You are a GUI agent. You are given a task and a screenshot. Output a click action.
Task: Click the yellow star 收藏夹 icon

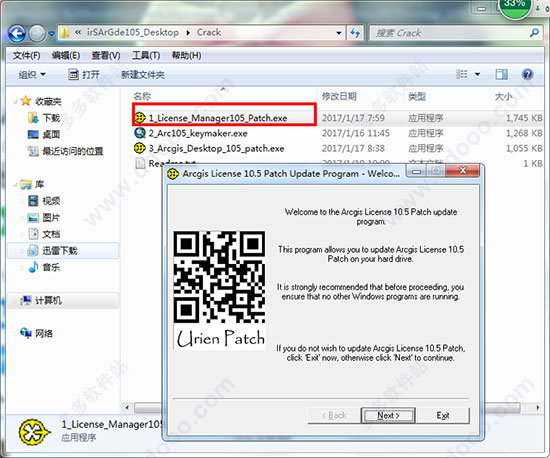[x=26, y=101]
